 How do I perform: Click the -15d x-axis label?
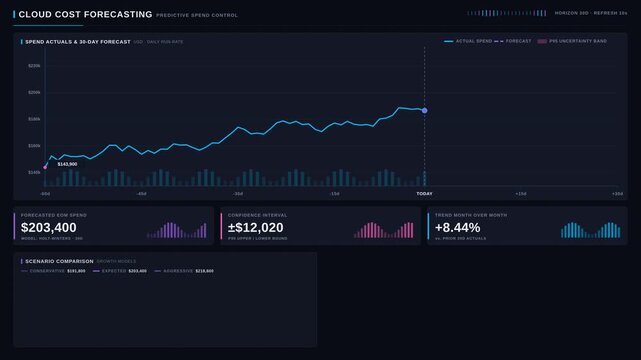point(334,194)
